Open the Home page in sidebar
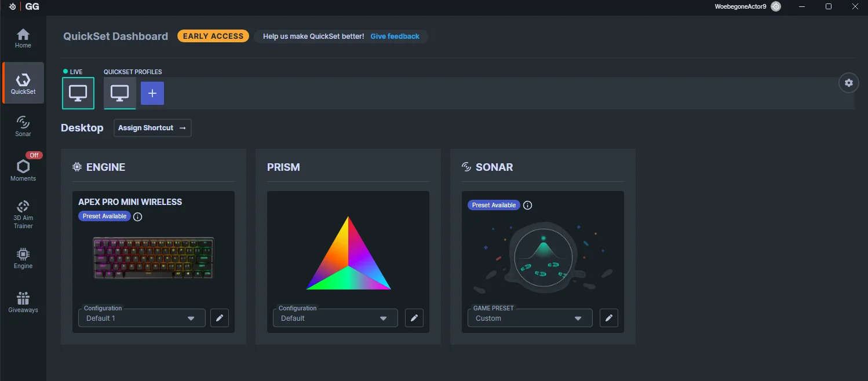The width and height of the screenshot is (868, 381). click(23, 38)
